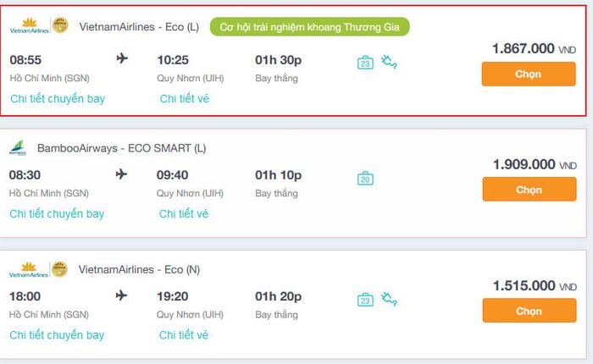The width and height of the screenshot is (593, 364).
Task: Click the 23kg baggage icon on 18:00 flight
Action: click(x=365, y=300)
